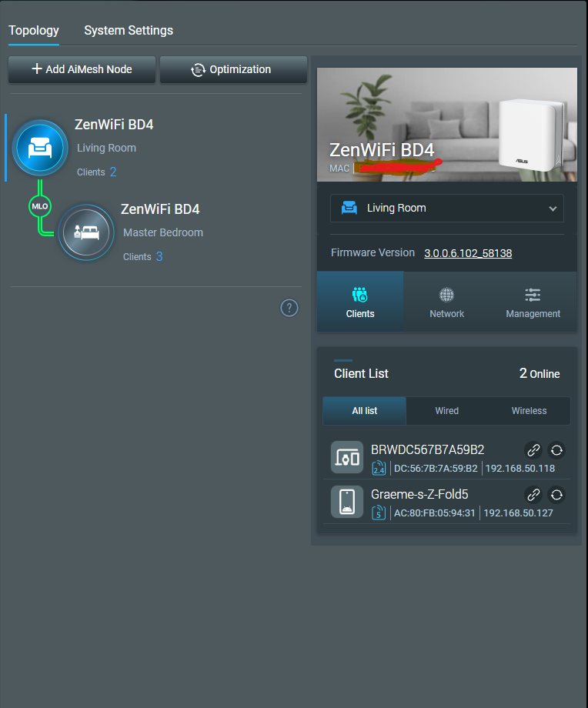This screenshot has height=708, width=588.
Task: Click MAC address DC:56:7B:7A:59:B2
Action: pyautogui.click(x=436, y=469)
